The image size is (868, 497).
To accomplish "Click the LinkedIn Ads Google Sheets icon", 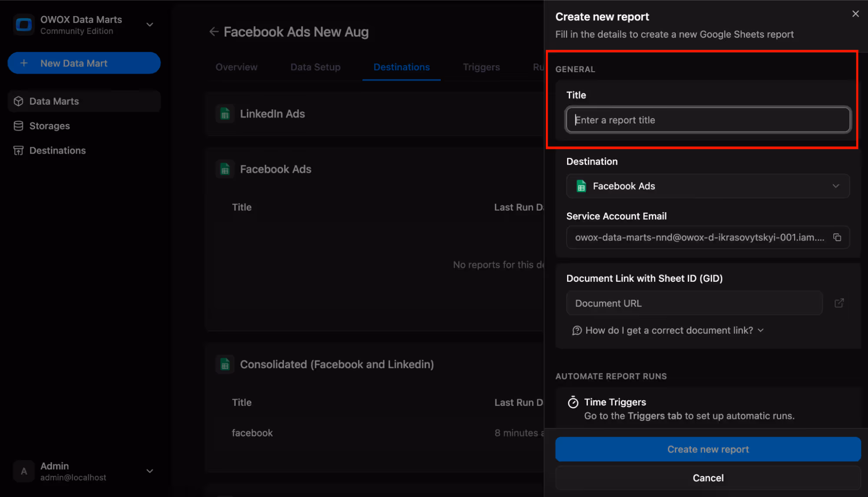I will pyautogui.click(x=225, y=114).
